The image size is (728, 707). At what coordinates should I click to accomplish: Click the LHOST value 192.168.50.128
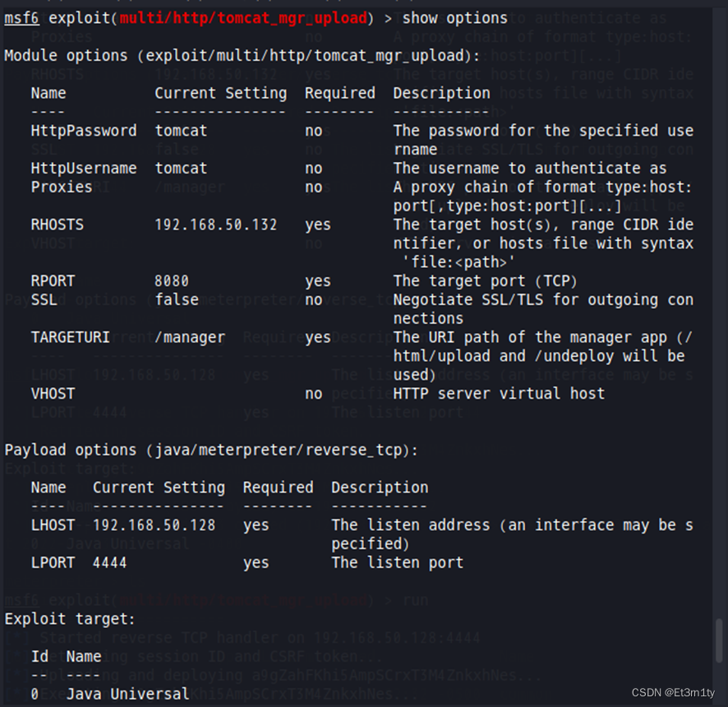pos(154,525)
